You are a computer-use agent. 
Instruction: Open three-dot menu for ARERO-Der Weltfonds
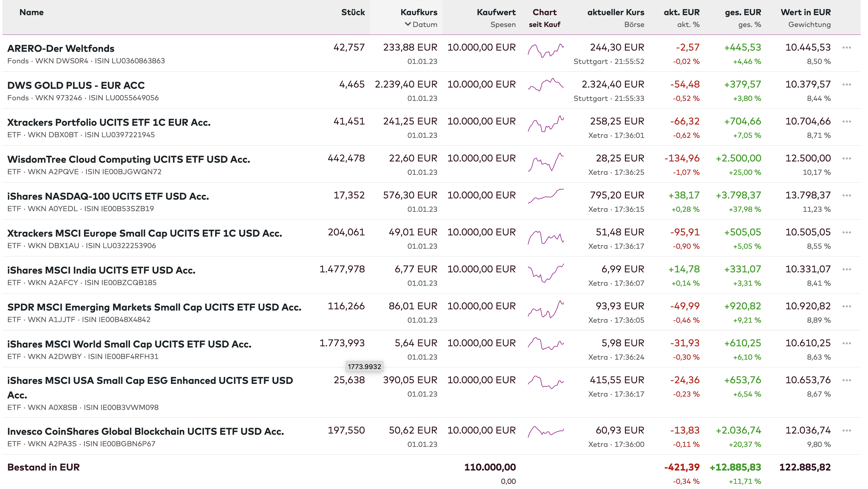click(x=846, y=48)
